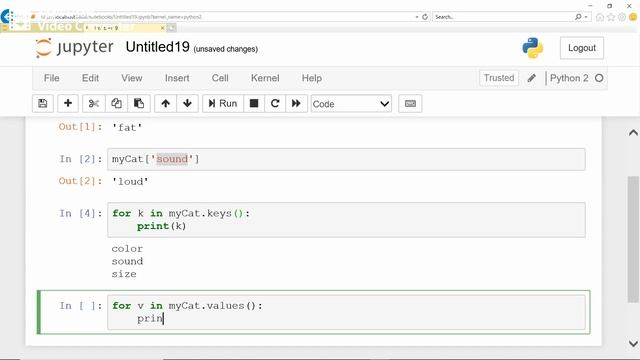Open a new browser tab
The height and width of the screenshot is (360, 640).
click(172, 28)
